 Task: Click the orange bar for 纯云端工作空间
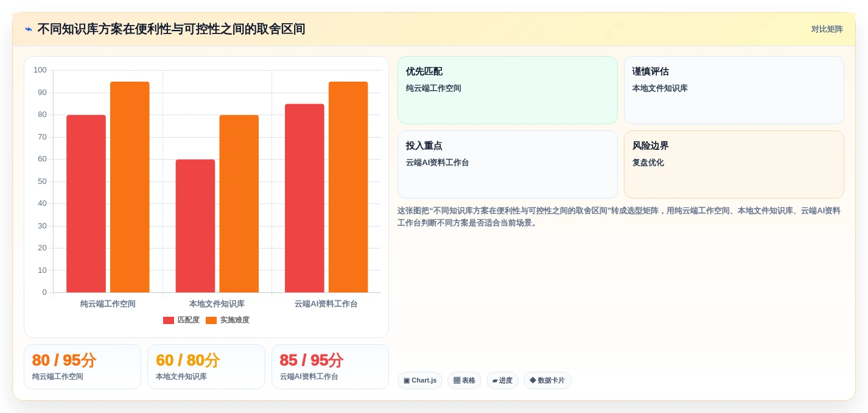pos(130,187)
